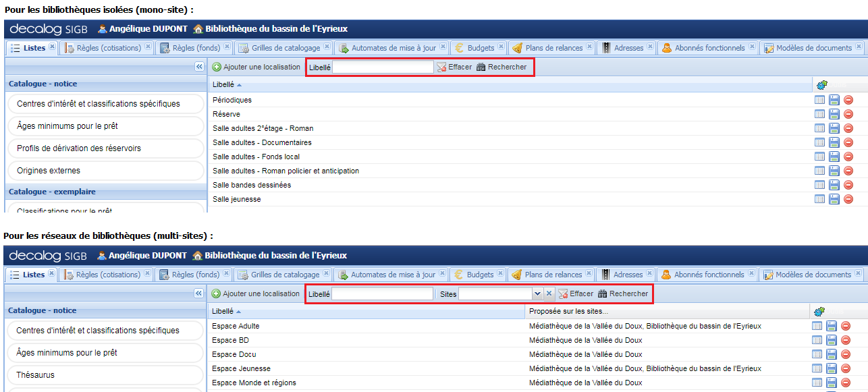The width and height of the screenshot is (868, 392).
Task: Select the 'Salle adultes 2°étage - Roman' row
Action: point(263,128)
